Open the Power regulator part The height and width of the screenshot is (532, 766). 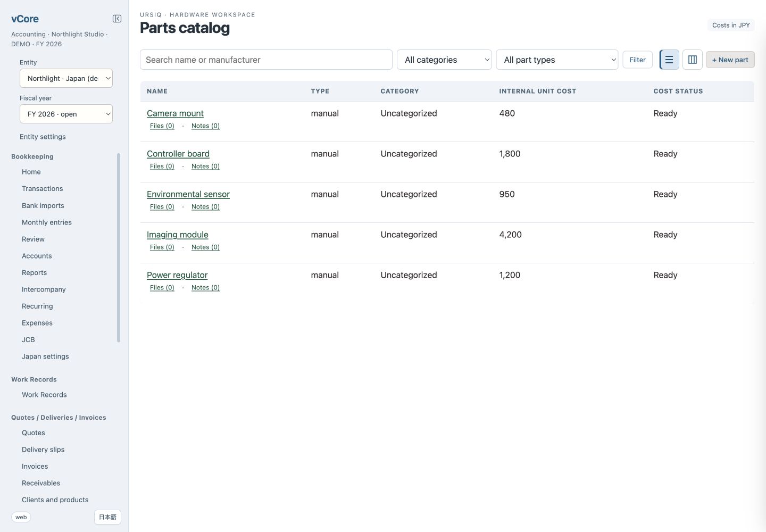[177, 275]
